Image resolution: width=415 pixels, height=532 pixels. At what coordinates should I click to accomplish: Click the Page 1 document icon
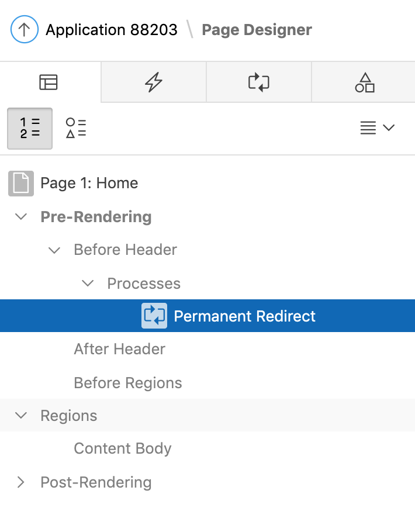(x=21, y=184)
